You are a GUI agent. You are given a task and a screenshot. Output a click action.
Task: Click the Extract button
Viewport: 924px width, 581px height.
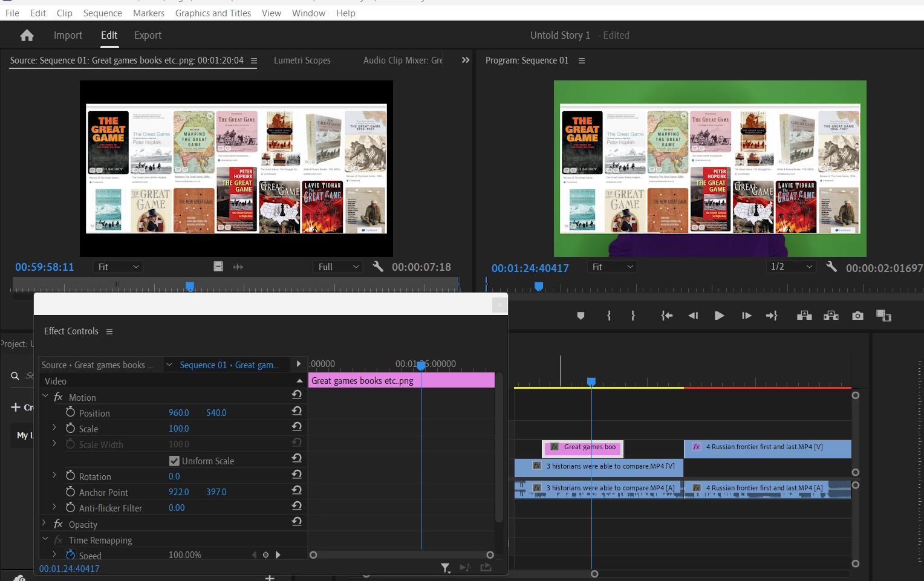coord(831,316)
